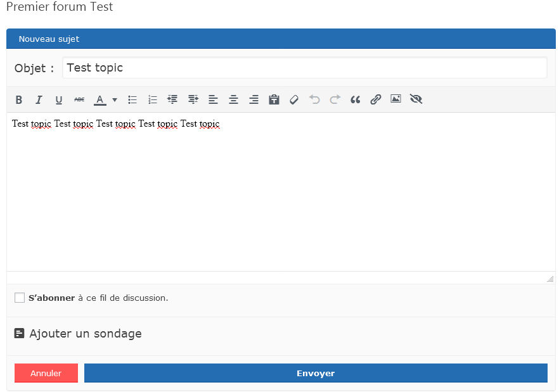Toggle underline formatting
The height and width of the screenshot is (392, 559).
click(x=58, y=99)
